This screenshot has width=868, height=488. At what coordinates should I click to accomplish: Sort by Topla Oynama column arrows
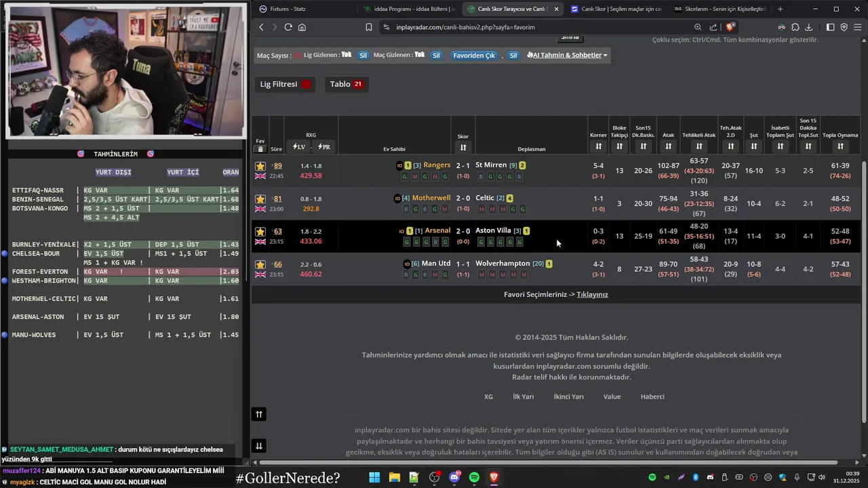840,146
